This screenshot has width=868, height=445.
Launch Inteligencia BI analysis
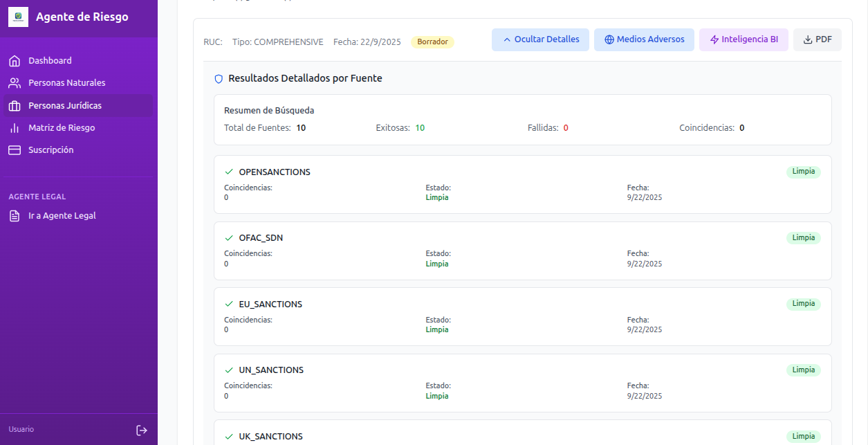744,39
